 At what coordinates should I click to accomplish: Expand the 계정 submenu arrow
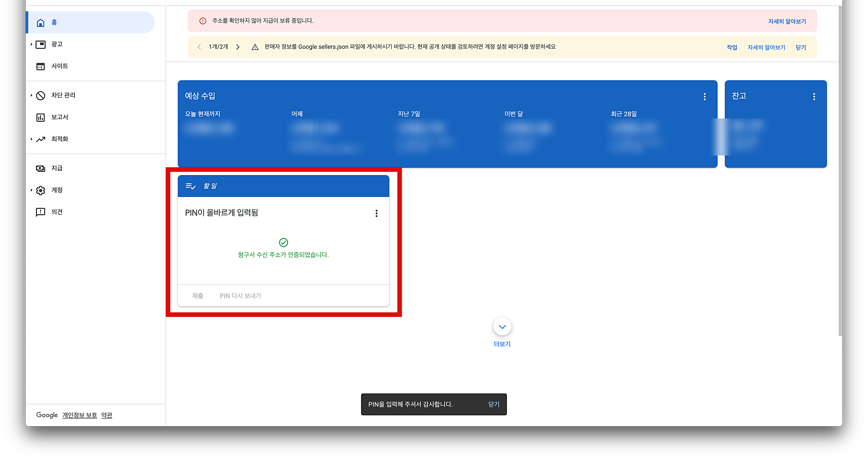tap(31, 190)
